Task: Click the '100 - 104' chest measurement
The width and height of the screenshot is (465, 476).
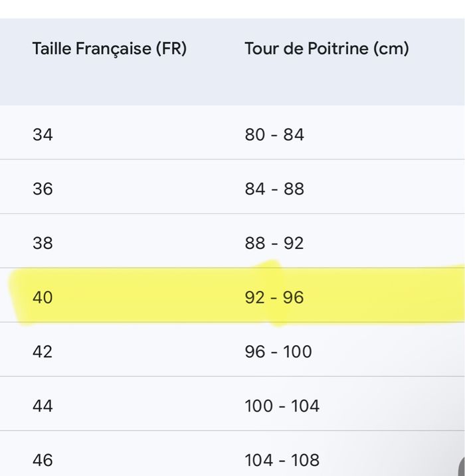Action: (x=282, y=406)
